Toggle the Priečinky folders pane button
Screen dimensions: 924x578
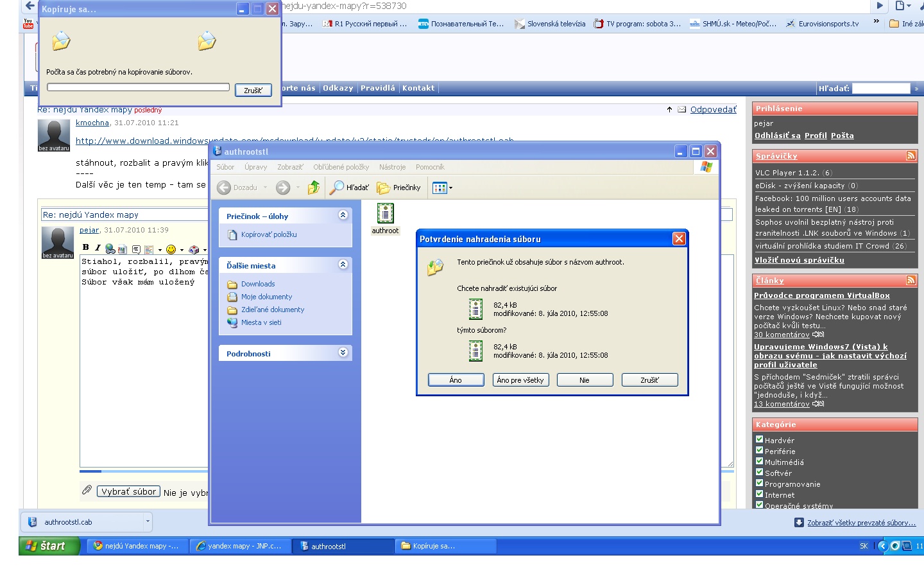tap(399, 188)
